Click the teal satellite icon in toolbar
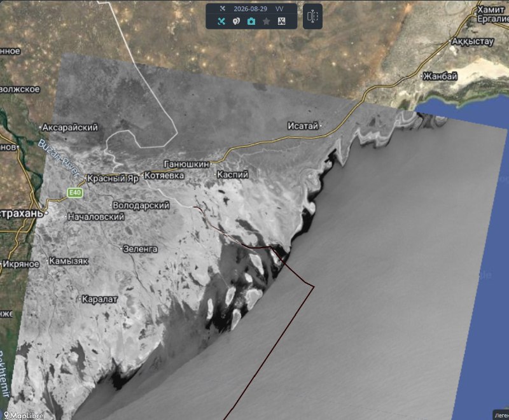Screen dimensions: 509x420 pyautogui.click(x=221, y=22)
